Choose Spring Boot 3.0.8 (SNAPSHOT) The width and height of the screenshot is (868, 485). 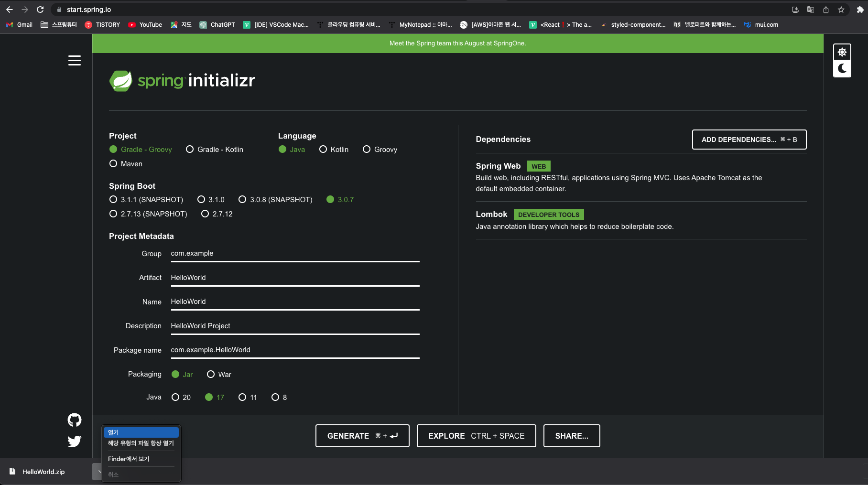pyautogui.click(x=275, y=200)
